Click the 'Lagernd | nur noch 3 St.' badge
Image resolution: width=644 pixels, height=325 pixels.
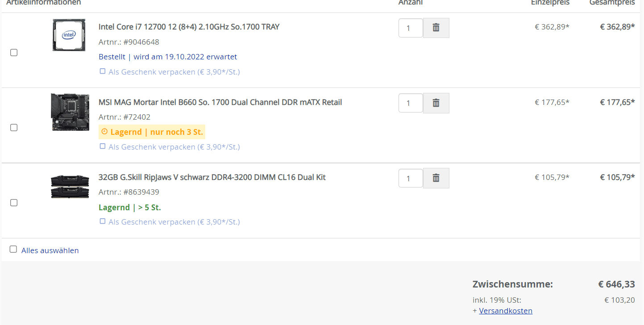(152, 132)
